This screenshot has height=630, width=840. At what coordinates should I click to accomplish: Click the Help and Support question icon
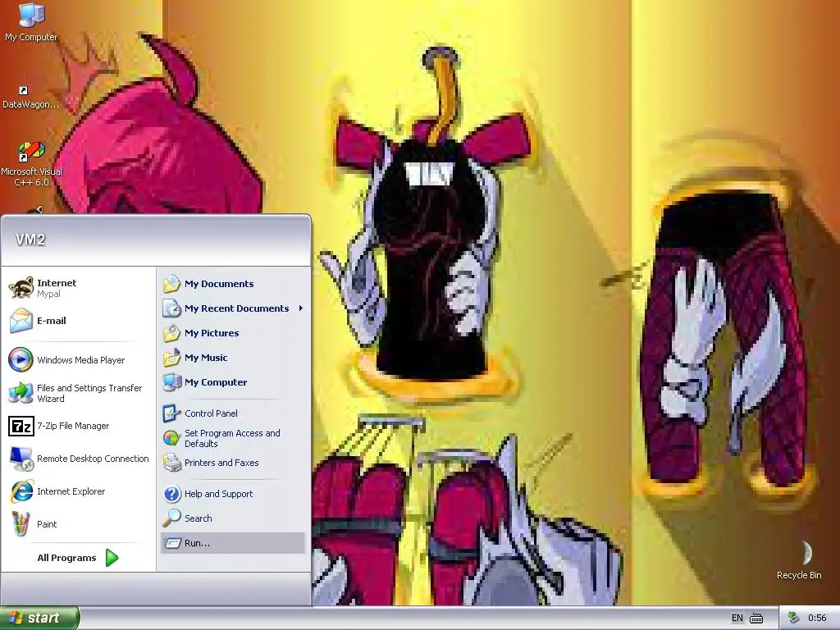coord(171,494)
